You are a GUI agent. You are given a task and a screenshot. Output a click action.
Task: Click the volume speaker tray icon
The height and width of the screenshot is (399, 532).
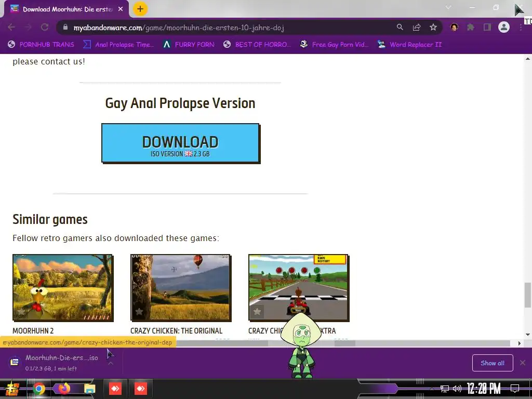(457, 389)
